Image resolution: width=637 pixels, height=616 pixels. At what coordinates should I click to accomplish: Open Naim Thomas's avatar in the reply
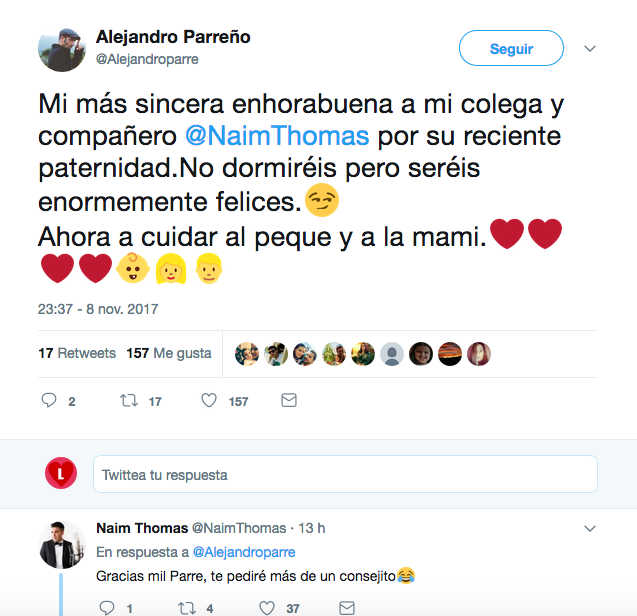pos(62,545)
